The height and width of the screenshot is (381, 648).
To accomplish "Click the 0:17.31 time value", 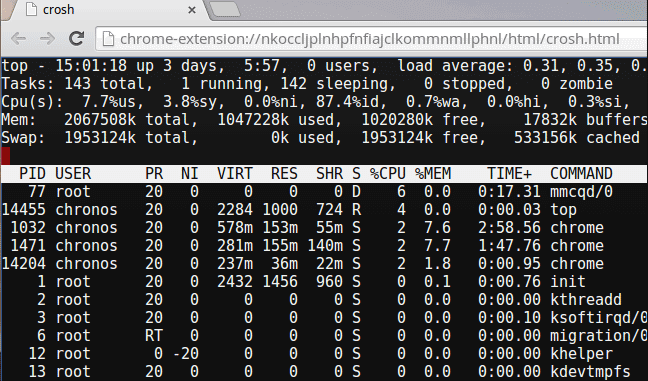I will click(510, 192).
